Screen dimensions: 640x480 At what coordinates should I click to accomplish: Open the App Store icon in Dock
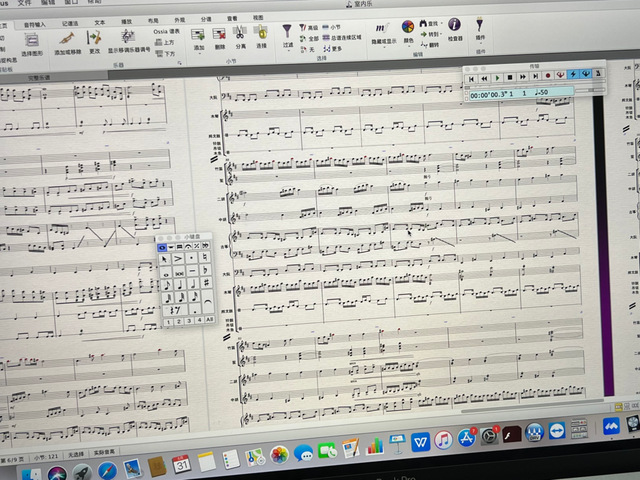466,438
